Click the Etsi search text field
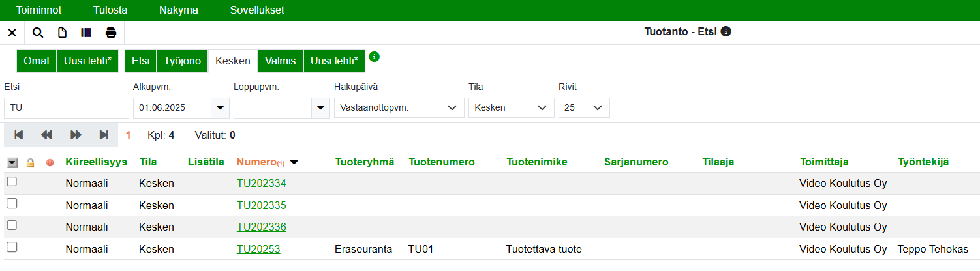Screen dimensions: 980x271 click(66, 108)
